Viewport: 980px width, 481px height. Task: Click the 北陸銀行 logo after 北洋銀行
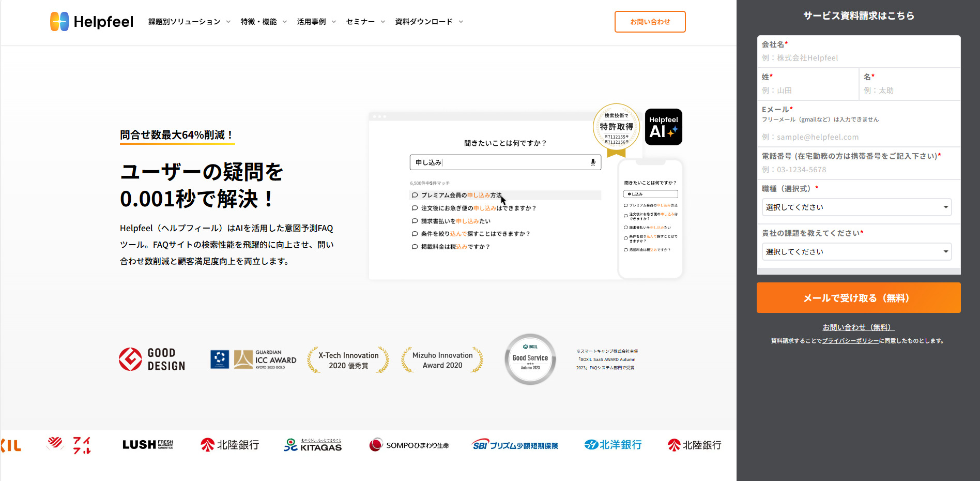point(694,445)
